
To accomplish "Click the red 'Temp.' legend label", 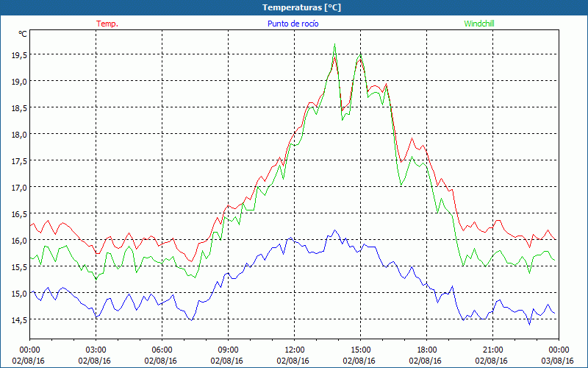I will coord(107,24).
